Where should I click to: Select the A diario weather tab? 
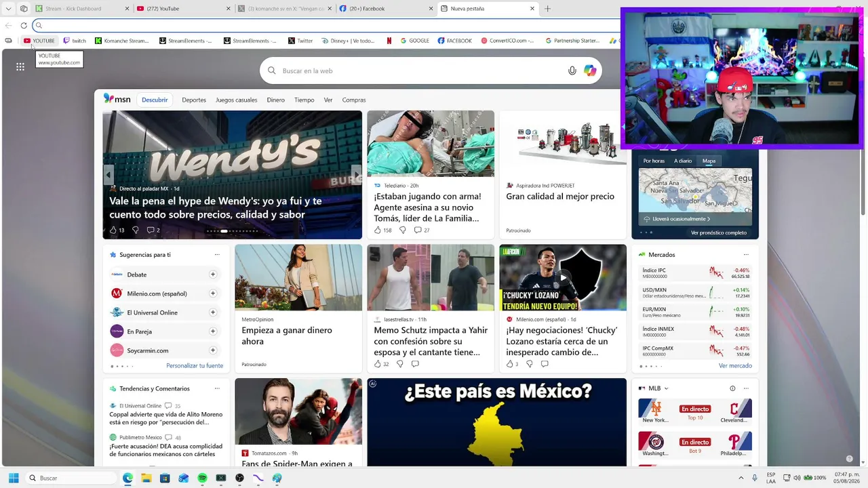[x=683, y=161]
